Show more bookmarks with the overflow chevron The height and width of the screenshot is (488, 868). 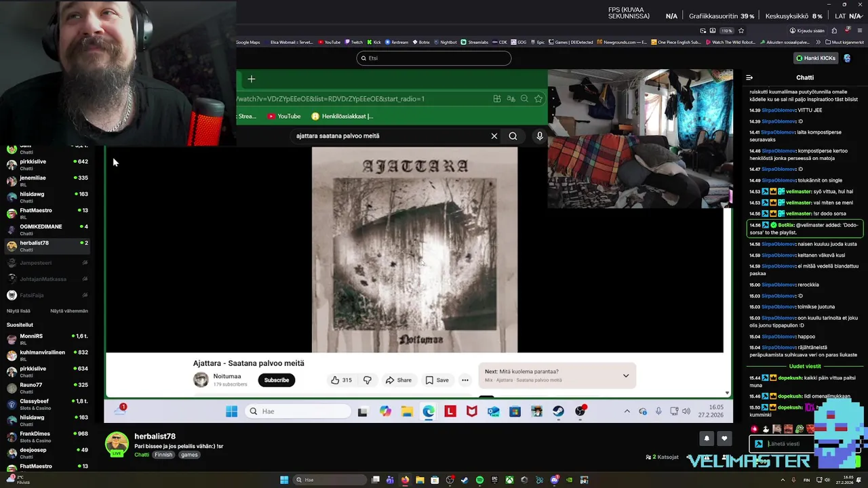pos(819,42)
